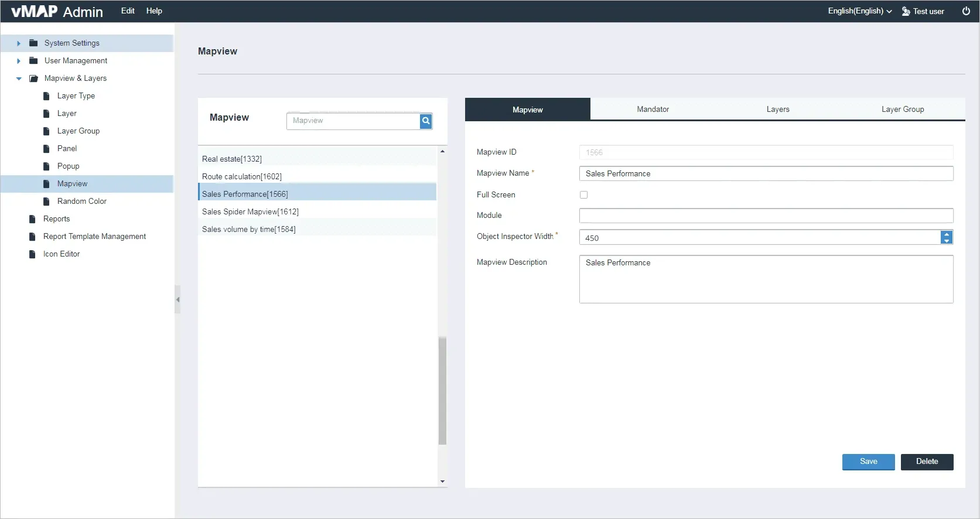Click the Test user profile icon
980x519 pixels.
(906, 11)
